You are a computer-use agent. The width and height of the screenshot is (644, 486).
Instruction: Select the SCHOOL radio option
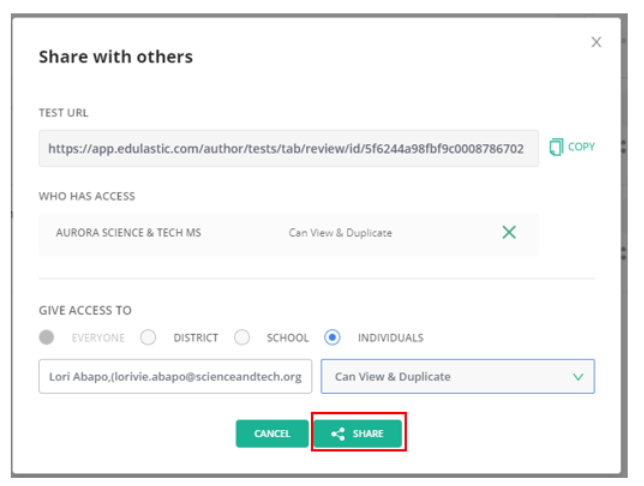point(242,337)
